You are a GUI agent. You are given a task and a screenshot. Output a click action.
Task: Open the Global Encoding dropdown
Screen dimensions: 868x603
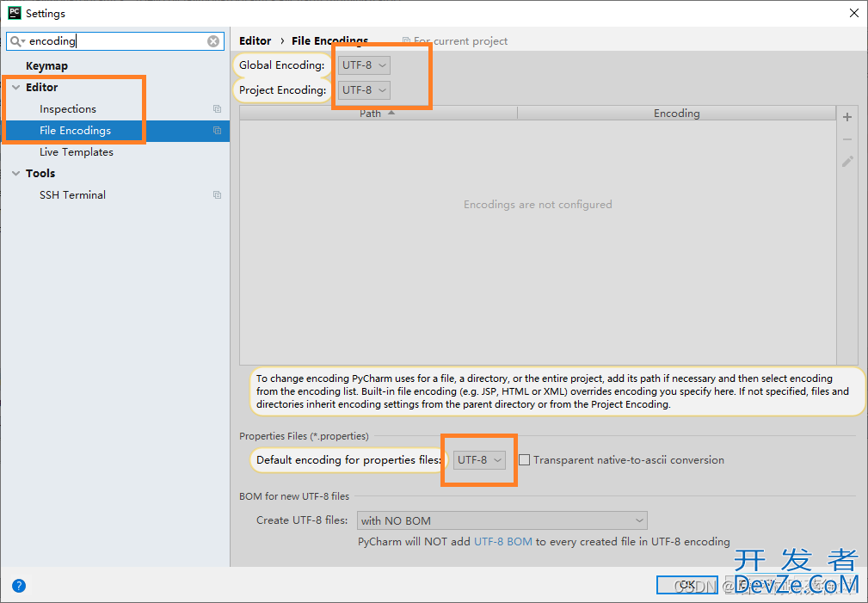[x=364, y=65]
